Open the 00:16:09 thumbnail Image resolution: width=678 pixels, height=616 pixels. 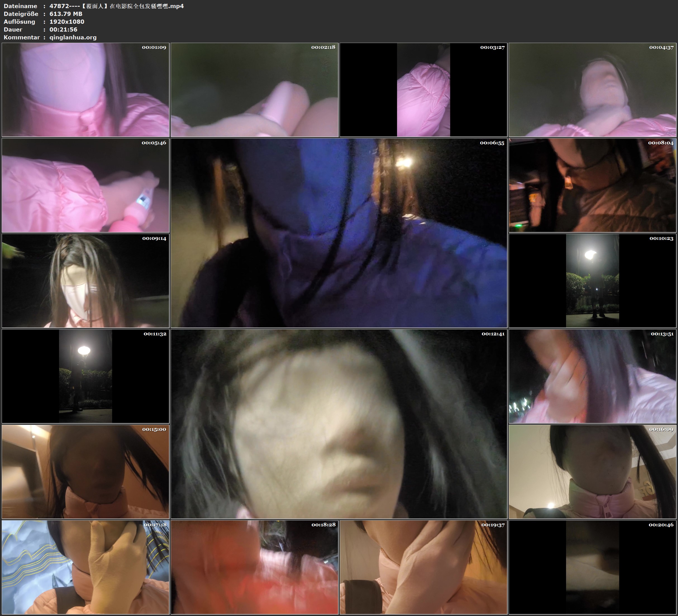(x=592, y=472)
